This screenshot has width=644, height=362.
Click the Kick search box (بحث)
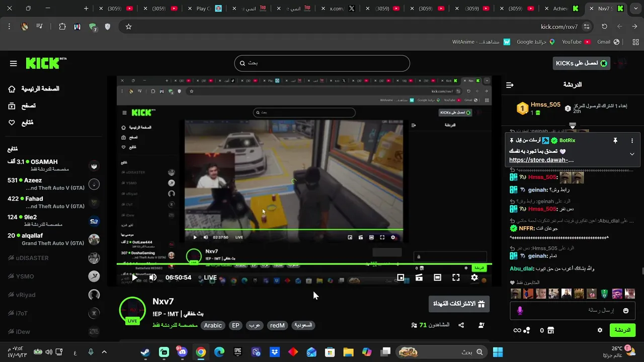(x=322, y=63)
